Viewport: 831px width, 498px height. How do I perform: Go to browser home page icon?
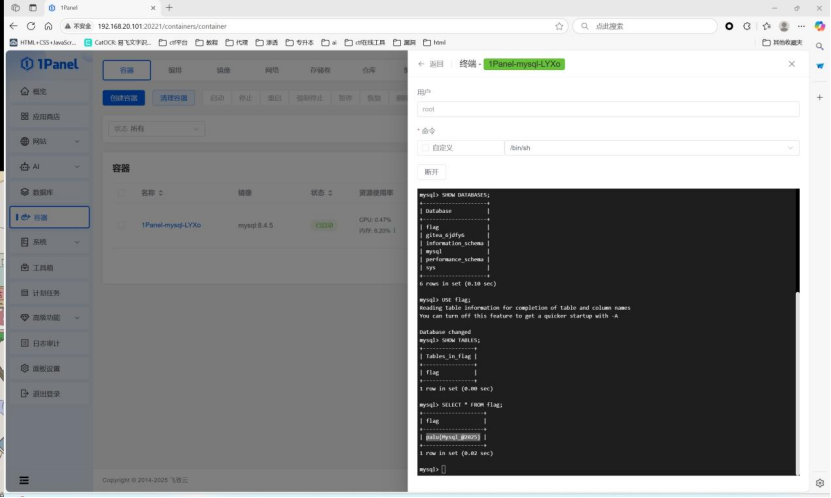[x=48, y=26]
